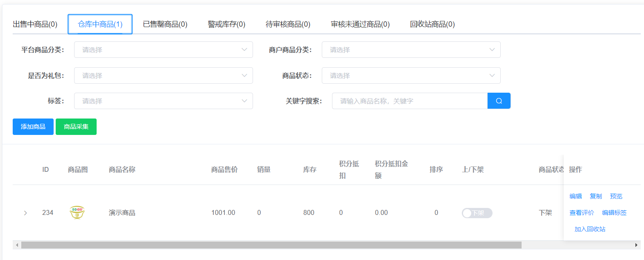Click the green 商品采集 button

tap(76, 127)
